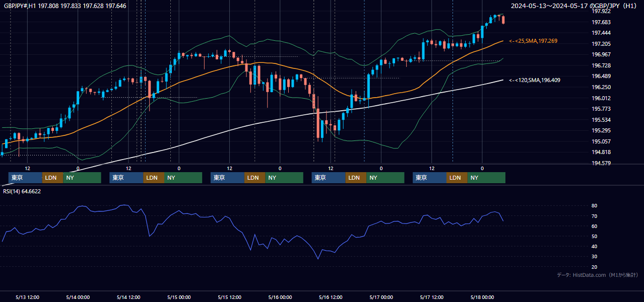Click price axis value 195.534
The image size is (644, 302).
(x=601, y=120)
